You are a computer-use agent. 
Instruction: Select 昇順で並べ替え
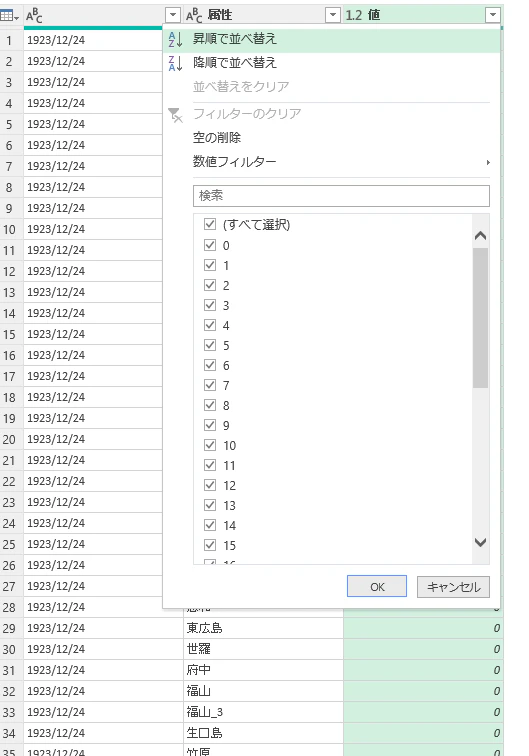click(331, 39)
